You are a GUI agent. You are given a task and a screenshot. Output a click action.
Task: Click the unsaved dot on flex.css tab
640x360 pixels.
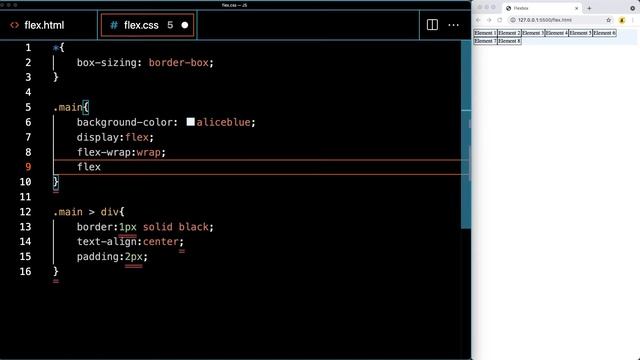click(x=184, y=25)
